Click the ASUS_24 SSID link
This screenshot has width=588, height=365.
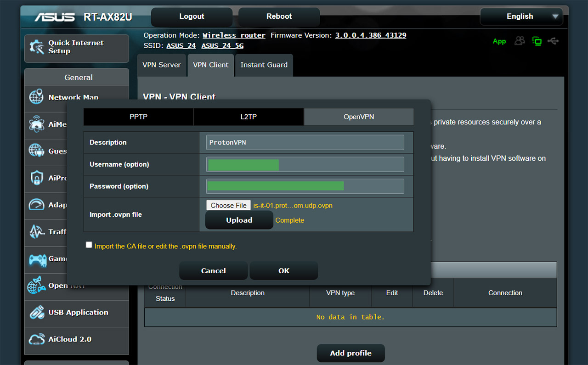tap(181, 46)
